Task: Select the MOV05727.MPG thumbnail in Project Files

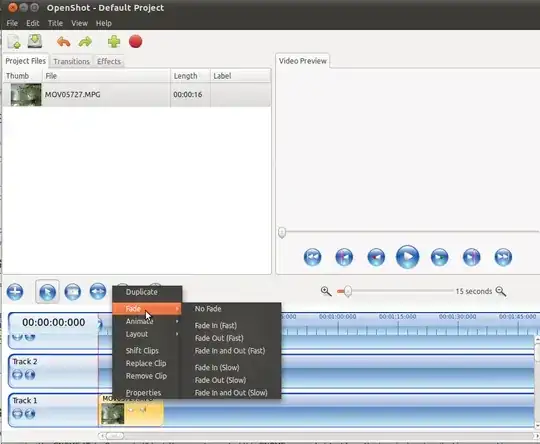Action: 26,95
